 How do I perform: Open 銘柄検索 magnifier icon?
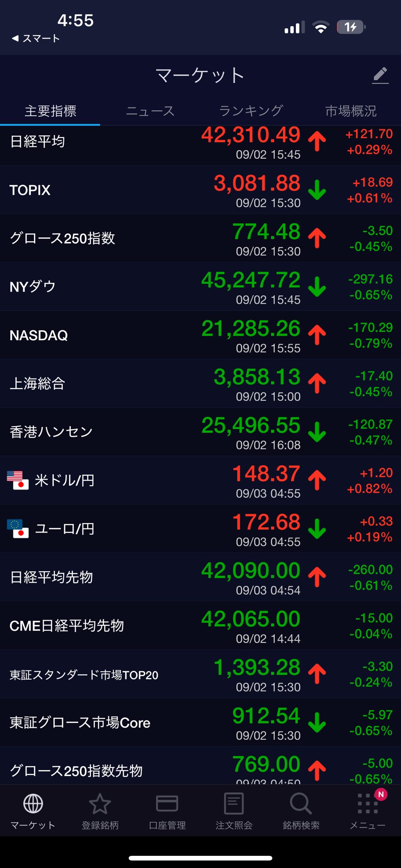pos(301,804)
